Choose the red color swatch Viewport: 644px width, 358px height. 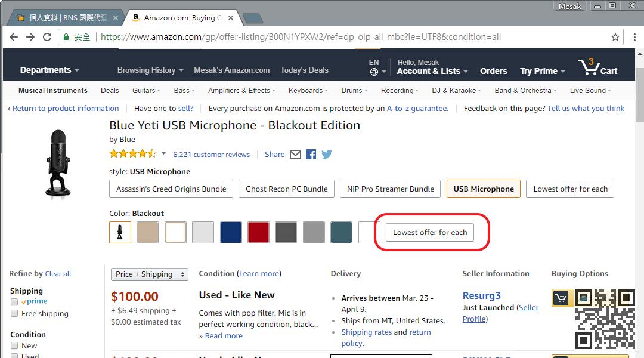click(x=258, y=233)
